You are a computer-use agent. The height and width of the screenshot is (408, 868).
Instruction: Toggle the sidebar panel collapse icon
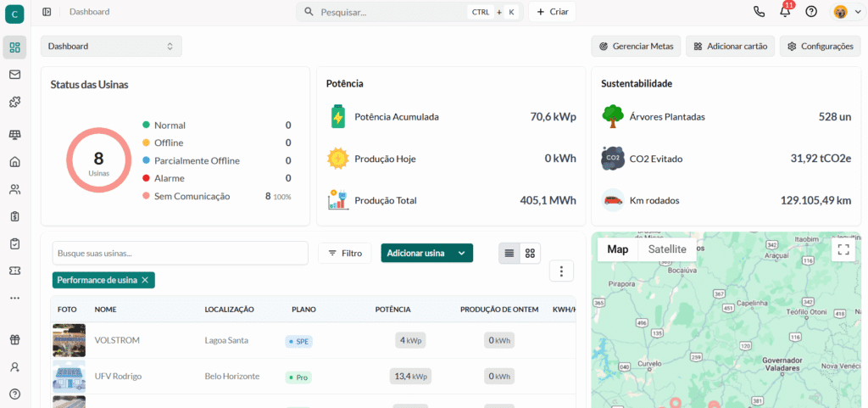(x=47, y=12)
